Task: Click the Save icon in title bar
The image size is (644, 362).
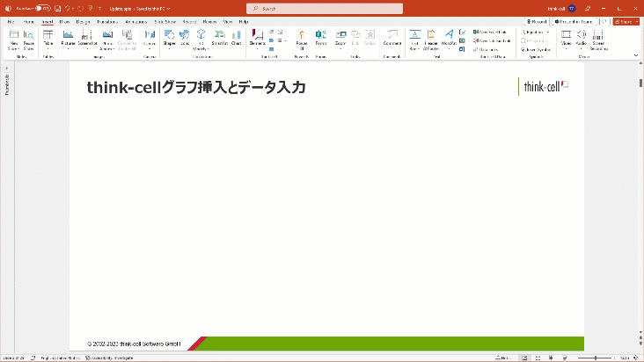Action: click(58, 8)
